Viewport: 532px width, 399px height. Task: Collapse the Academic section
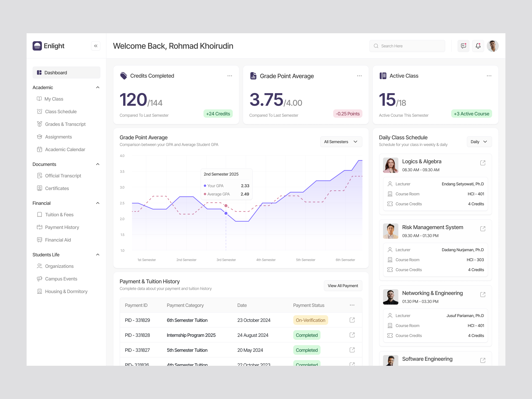click(98, 87)
